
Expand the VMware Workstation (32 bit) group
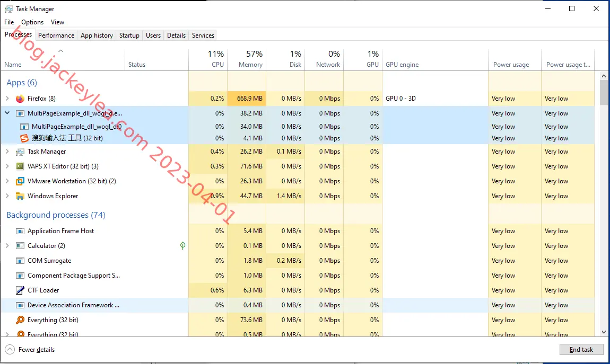7,181
